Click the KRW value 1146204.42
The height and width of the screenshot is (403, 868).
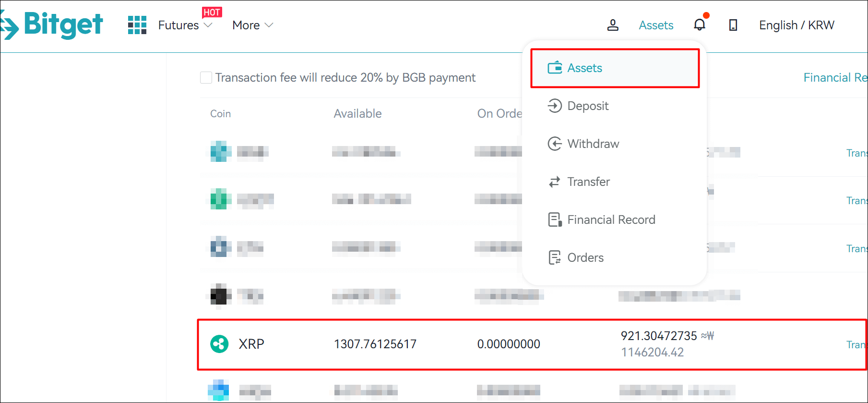[653, 352]
